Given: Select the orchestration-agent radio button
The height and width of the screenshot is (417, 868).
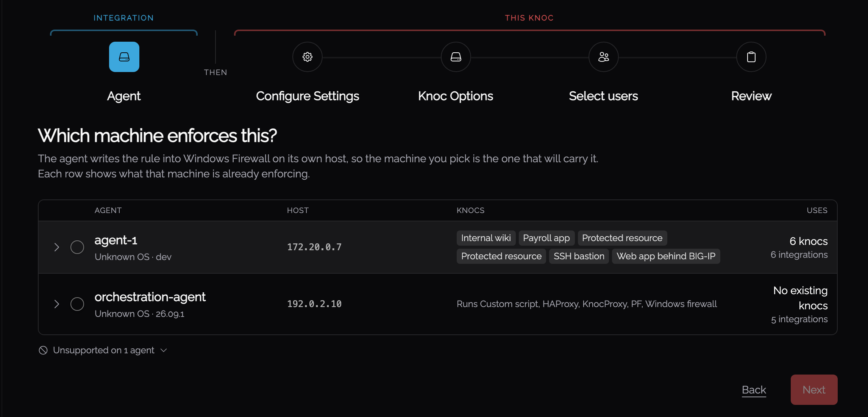Looking at the screenshot, I should [x=77, y=304].
